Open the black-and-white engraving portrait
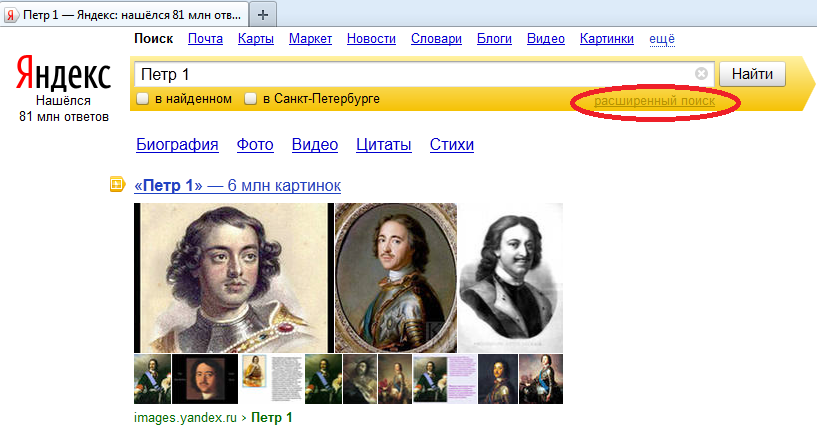The width and height of the screenshot is (817, 427). coord(511,278)
